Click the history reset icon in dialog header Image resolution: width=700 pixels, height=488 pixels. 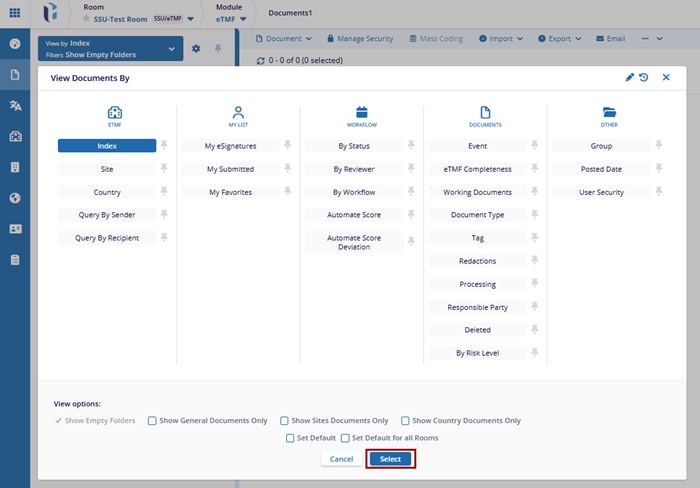(x=644, y=77)
